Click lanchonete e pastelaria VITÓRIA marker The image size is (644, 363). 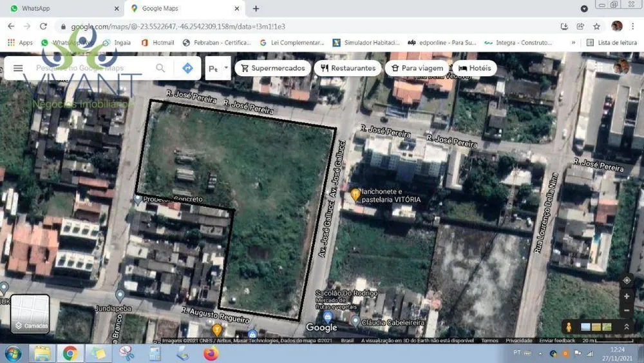pyautogui.click(x=355, y=194)
